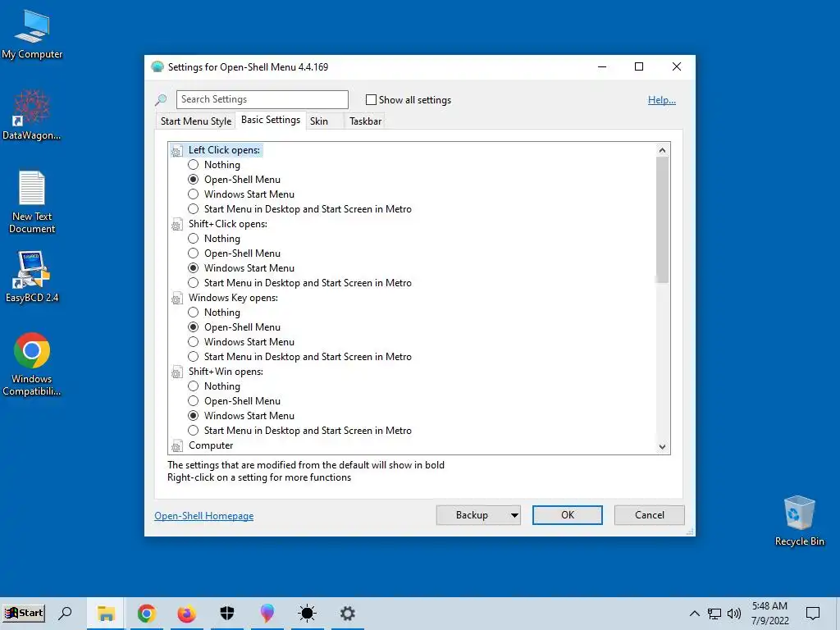Open the DataWagon desktop shortcut
840x630 pixels.
(32, 115)
